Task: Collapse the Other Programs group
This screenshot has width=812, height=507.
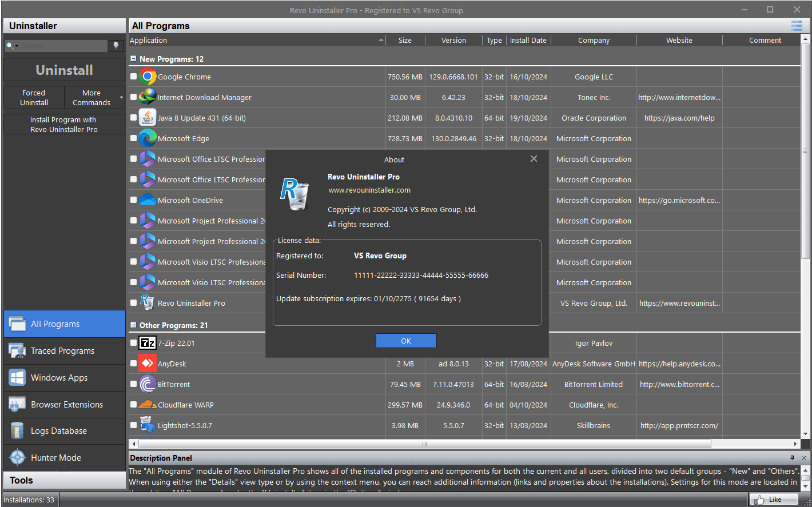Action: [x=133, y=325]
